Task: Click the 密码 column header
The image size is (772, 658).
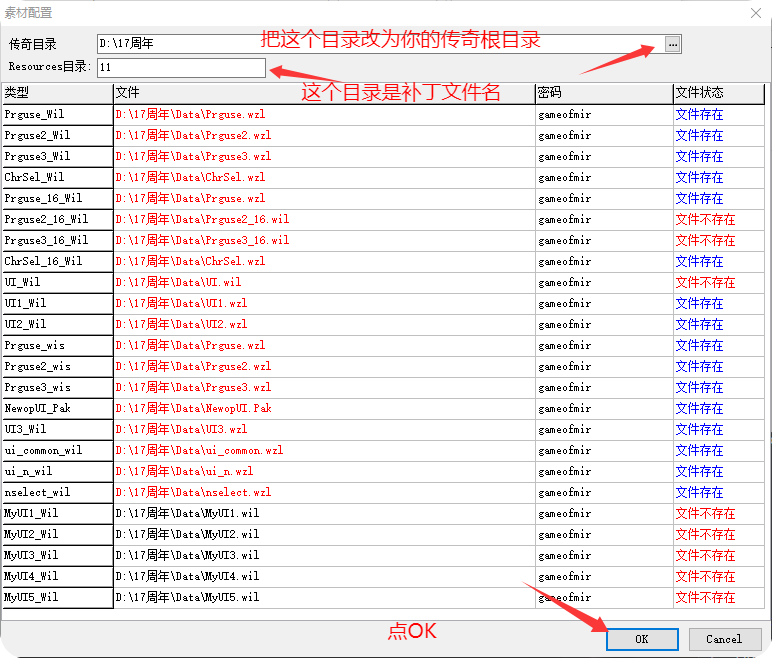Action: pos(603,93)
